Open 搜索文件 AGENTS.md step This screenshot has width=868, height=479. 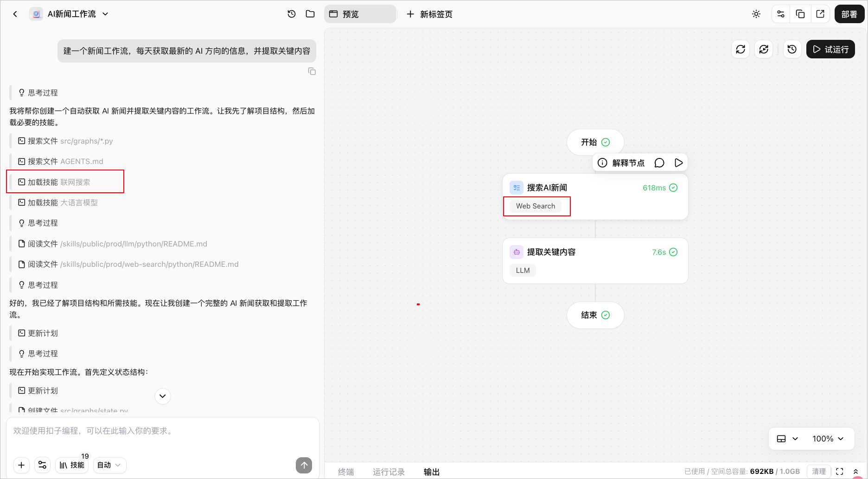[61, 161]
